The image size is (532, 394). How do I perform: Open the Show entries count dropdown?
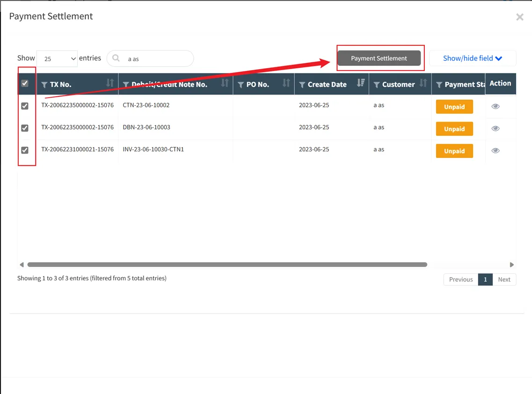57,58
